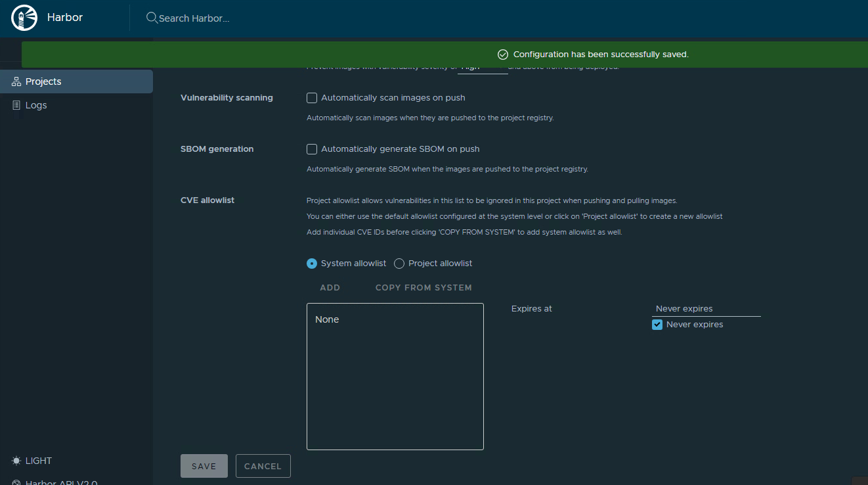Enable Automatically scan images on push
The height and width of the screenshot is (485, 868).
pyautogui.click(x=312, y=98)
